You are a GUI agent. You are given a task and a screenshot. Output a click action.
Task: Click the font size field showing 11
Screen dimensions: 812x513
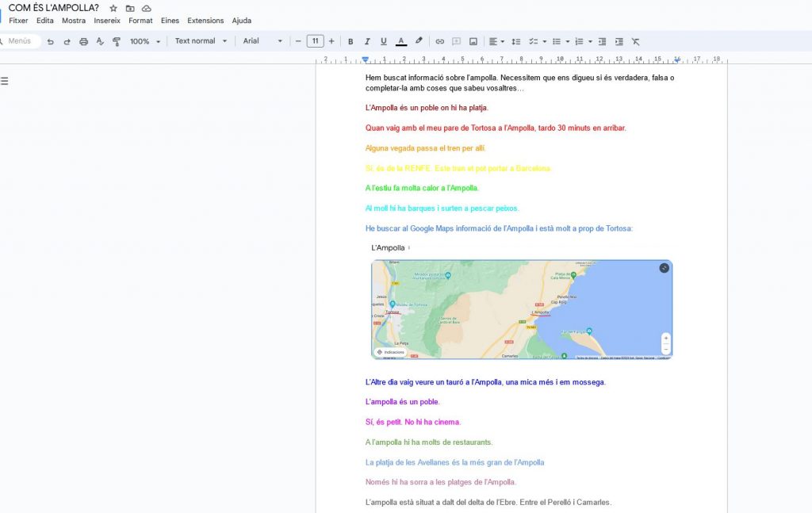tap(315, 41)
